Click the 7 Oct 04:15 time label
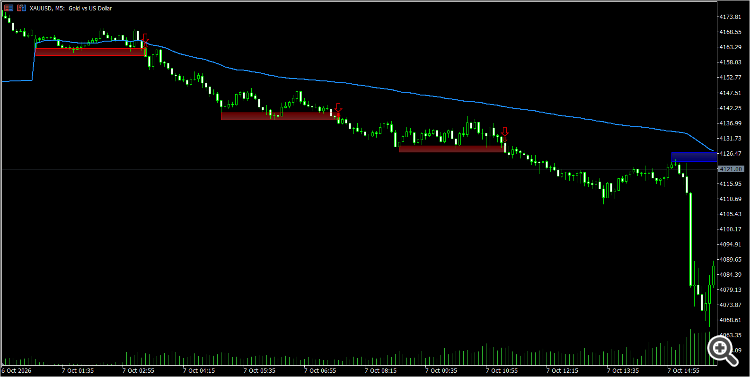 (x=199, y=370)
